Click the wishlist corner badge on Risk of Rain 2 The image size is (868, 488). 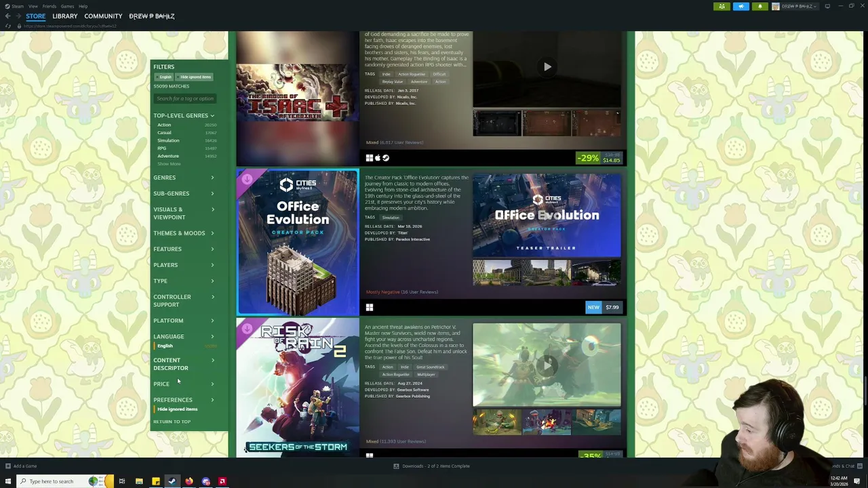246,329
